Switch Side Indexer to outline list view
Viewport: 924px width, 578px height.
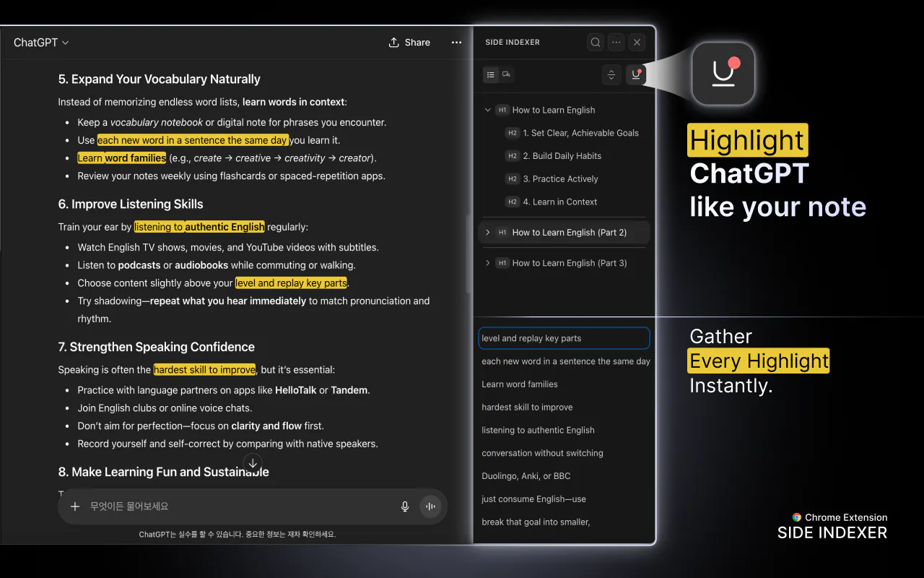491,74
